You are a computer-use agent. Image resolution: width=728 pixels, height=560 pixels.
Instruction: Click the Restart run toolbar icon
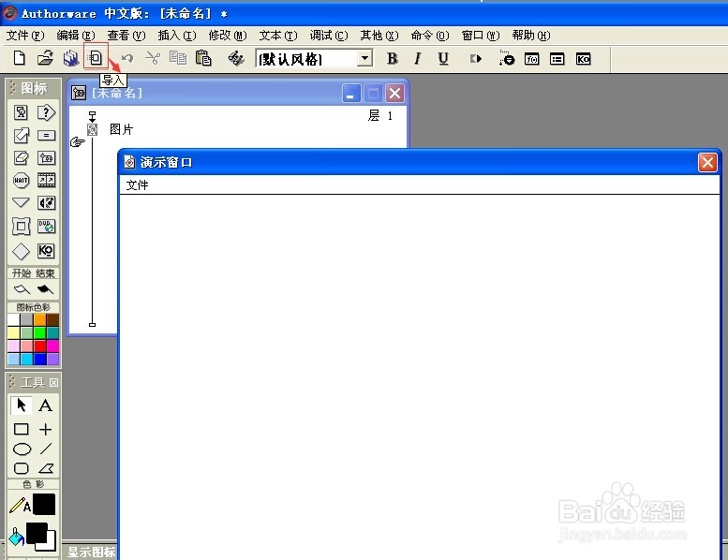(476, 59)
